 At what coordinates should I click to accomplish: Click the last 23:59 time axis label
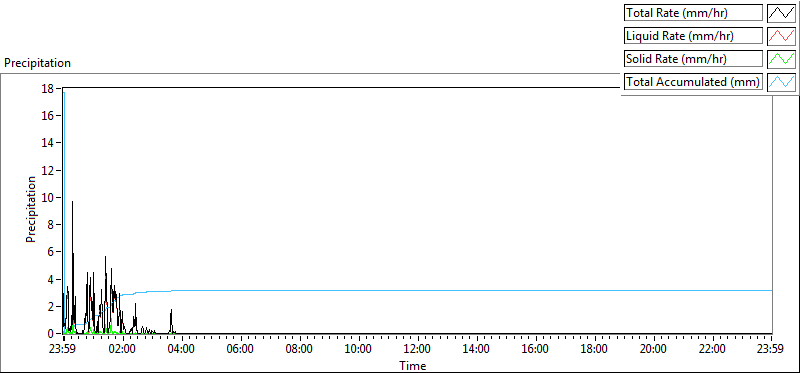click(x=771, y=350)
